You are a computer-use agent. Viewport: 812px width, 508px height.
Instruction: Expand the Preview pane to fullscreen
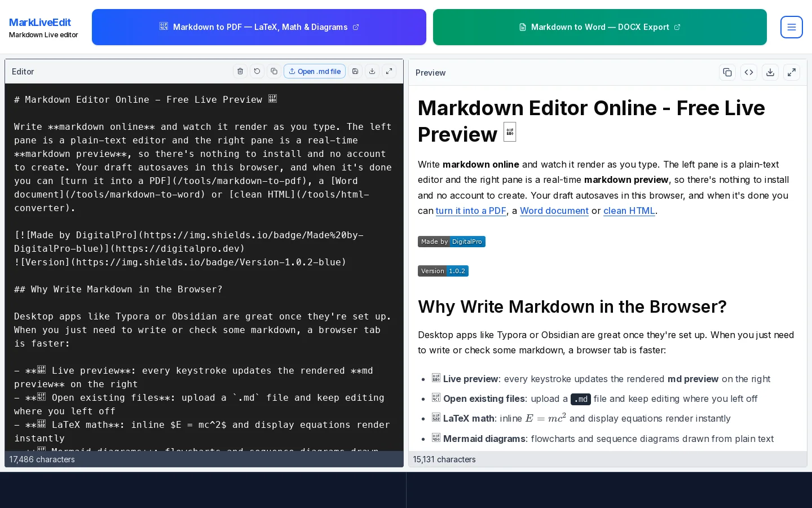pyautogui.click(x=792, y=72)
